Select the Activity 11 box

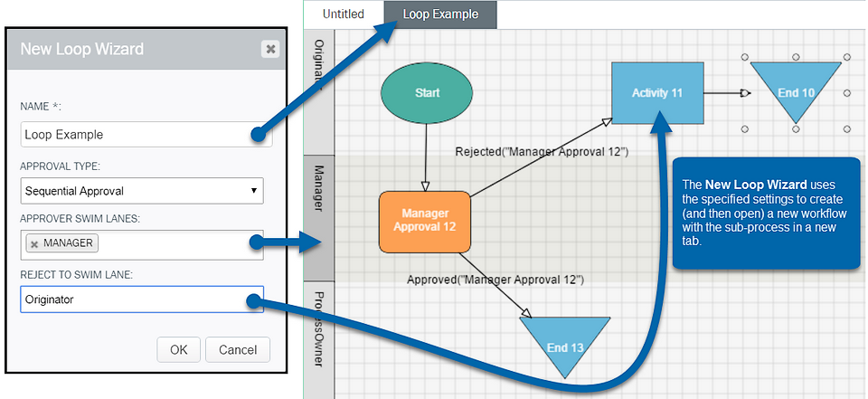click(x=657, y=93)
